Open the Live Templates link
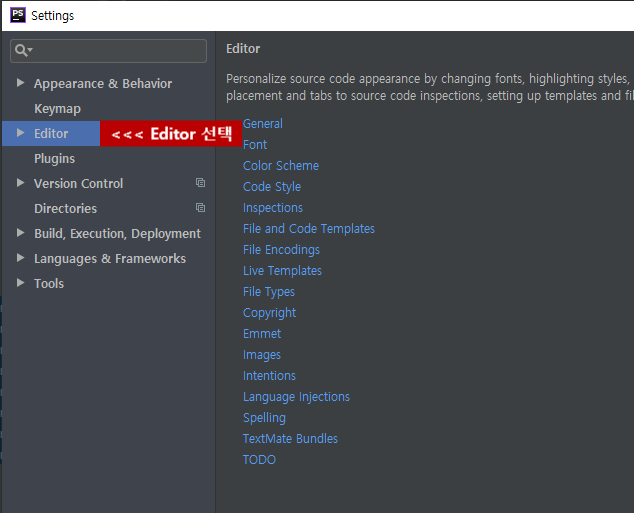This screenshot has height=513, width=634. point(282,271)
